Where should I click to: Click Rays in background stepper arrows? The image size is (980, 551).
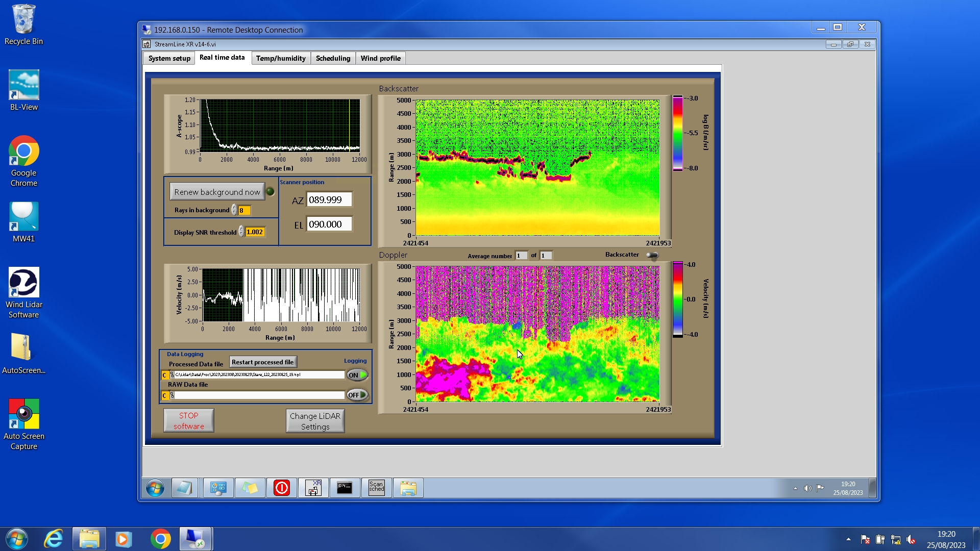point(234,210)
